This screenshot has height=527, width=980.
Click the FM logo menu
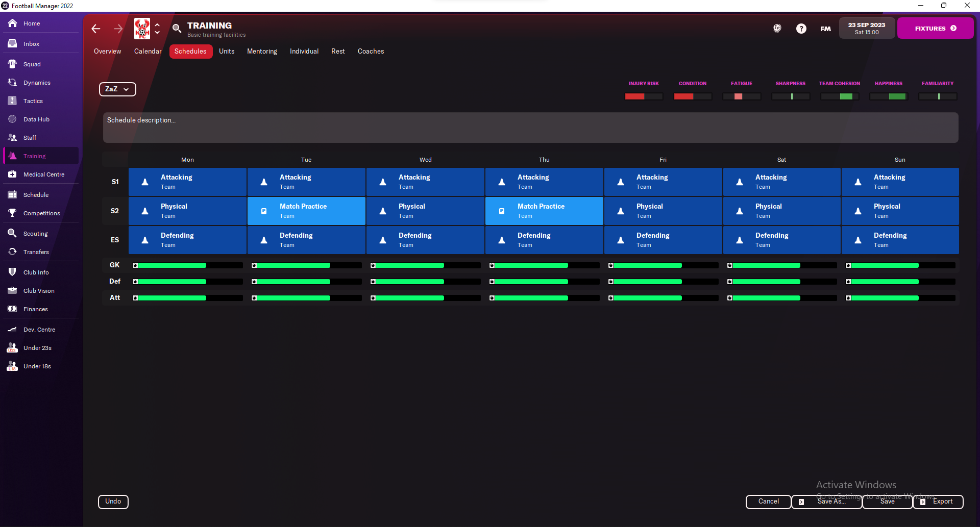pyautogui.click(x=825, y=29)
